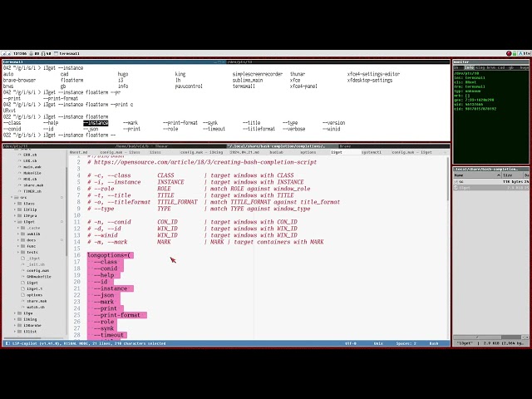
Task: Click the termsmall window icon in top panel
Action: click(x=57, y=53)
